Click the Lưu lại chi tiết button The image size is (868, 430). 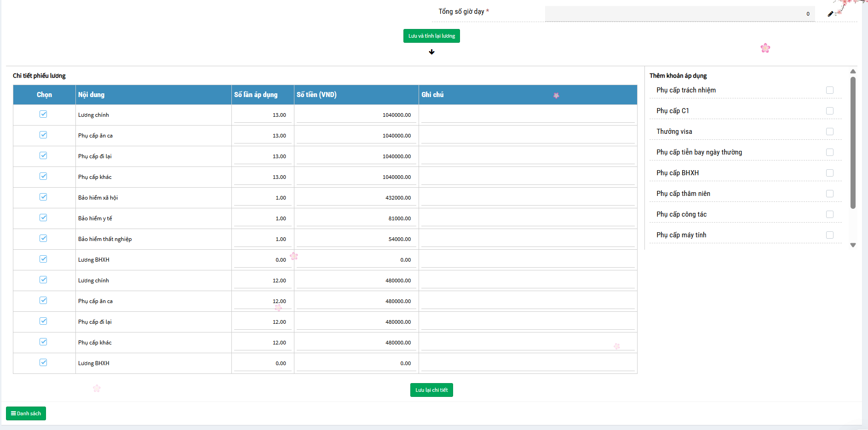pos(431,390)
